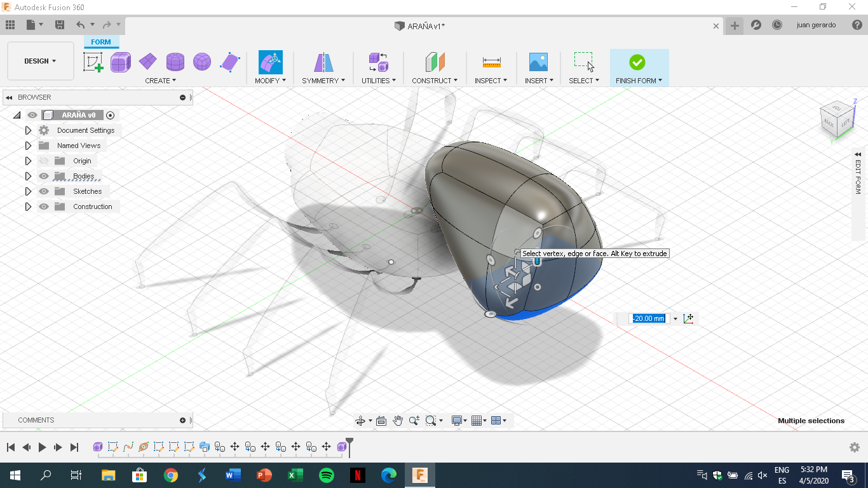
Task: Click the extrude distance input showing -20.00 mm
Action: 649,318
